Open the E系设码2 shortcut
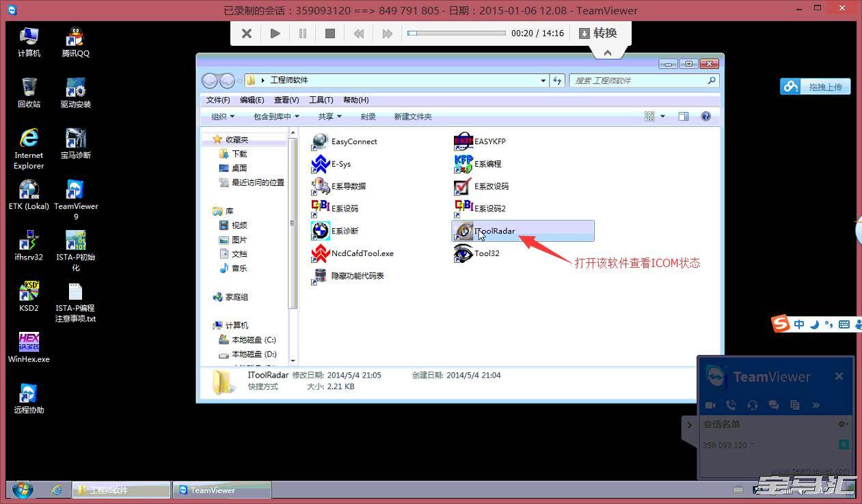The image size is (862, 504). click(x=480, y=208)
